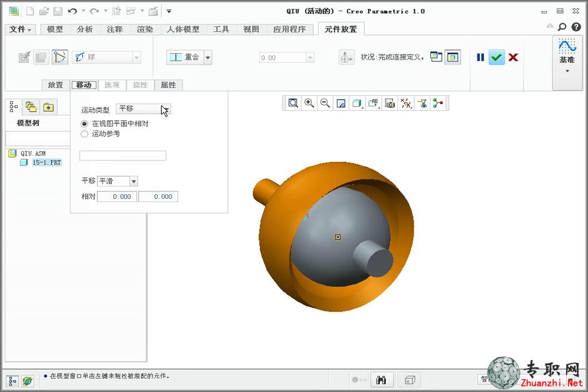Expand the 基准 datum group dropdown
This screenshot has width=588, height=392.
tap(567, 71)
